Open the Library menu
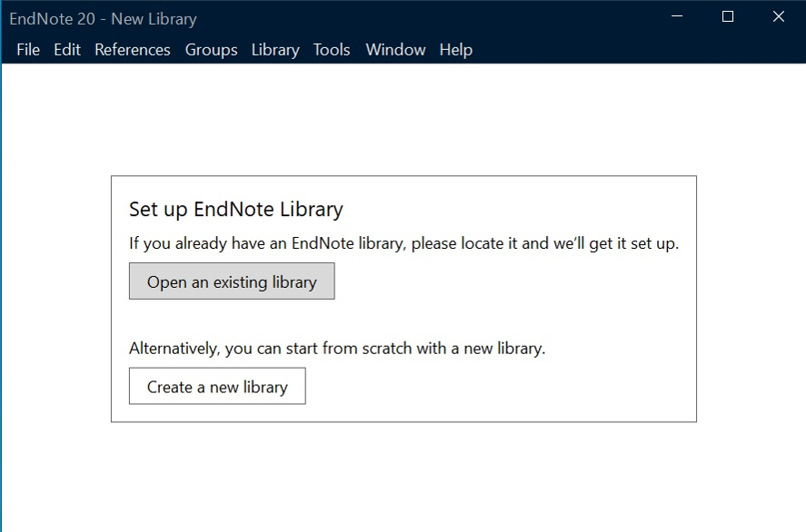The image size is (806, 532). pyautogui.click(x=275, y=50)
